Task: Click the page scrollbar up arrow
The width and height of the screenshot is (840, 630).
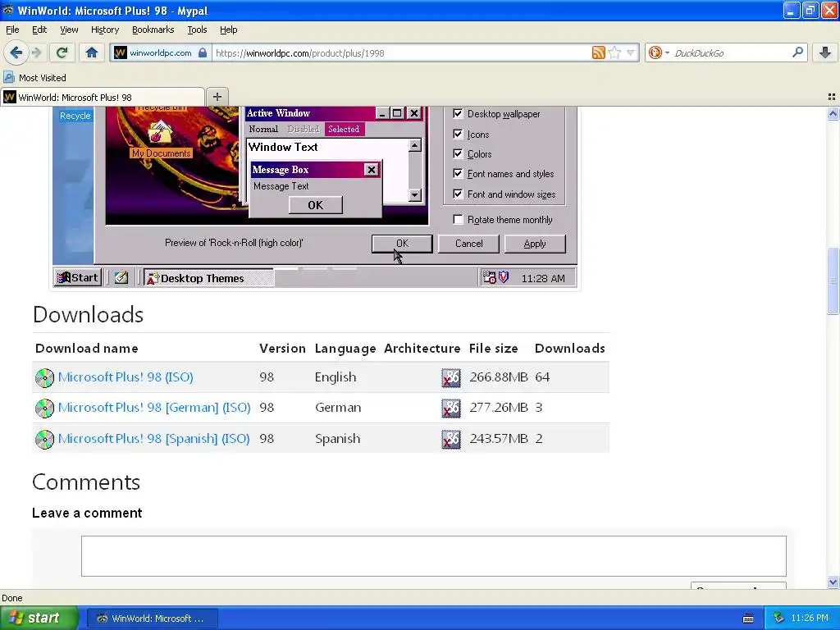Action: click(x=833, y=113)
